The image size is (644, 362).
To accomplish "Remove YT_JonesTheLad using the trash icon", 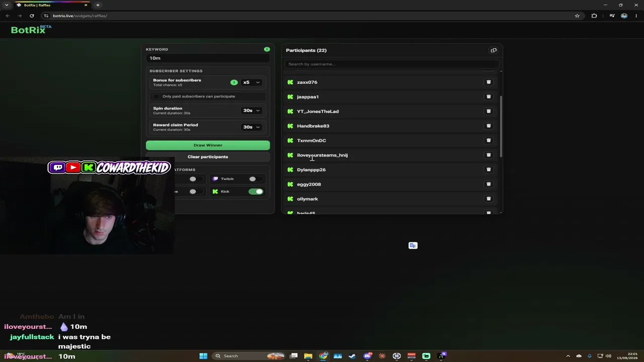I will (x=489, y=111).
